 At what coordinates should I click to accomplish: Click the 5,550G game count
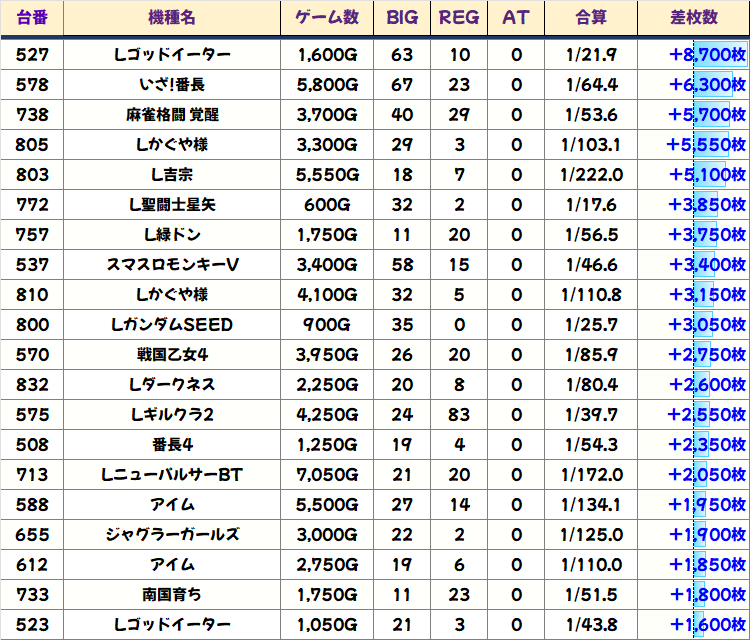pyautogui.click(x=327, y=175)
